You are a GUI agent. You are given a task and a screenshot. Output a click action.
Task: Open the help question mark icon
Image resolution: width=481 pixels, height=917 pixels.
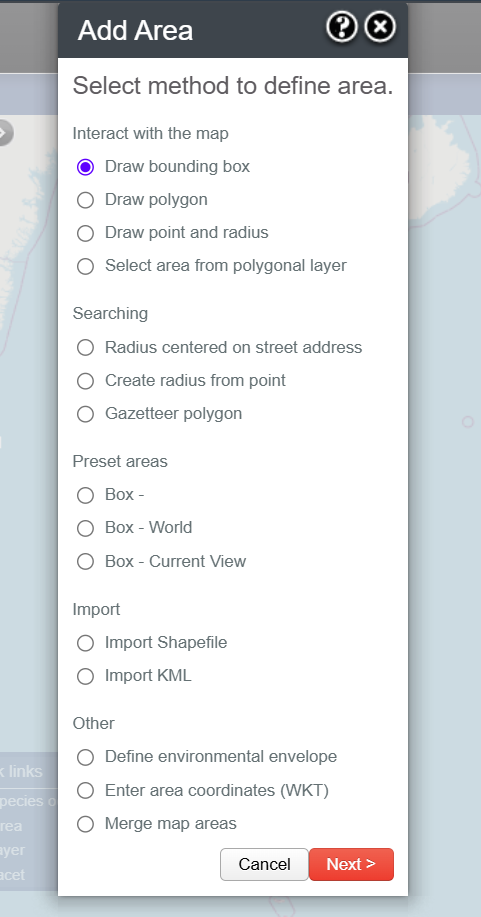click(x=342, y=27)
